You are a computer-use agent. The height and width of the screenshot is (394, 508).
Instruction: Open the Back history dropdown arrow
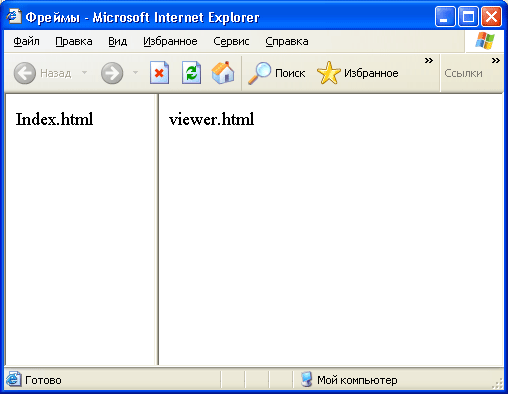[85, 72]
